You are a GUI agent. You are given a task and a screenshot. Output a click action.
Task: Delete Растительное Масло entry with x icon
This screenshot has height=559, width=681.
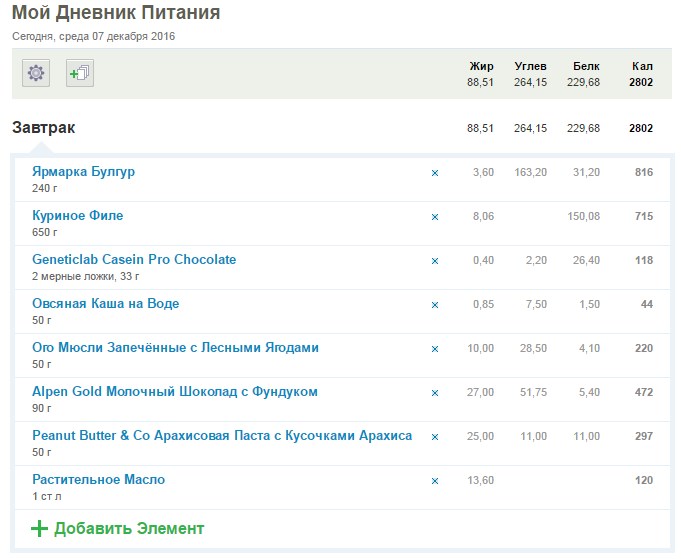tap(434, 481)
